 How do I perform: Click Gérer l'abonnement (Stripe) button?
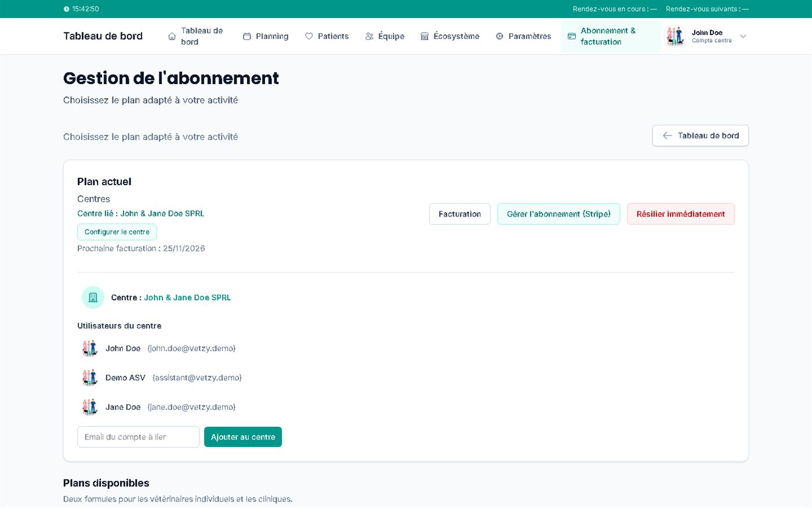point(559,214)
